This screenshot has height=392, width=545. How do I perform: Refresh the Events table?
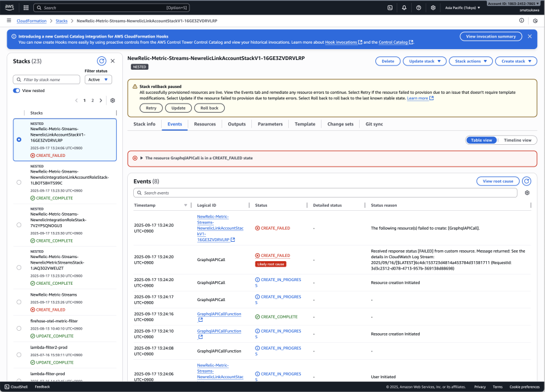pos(527,181)
